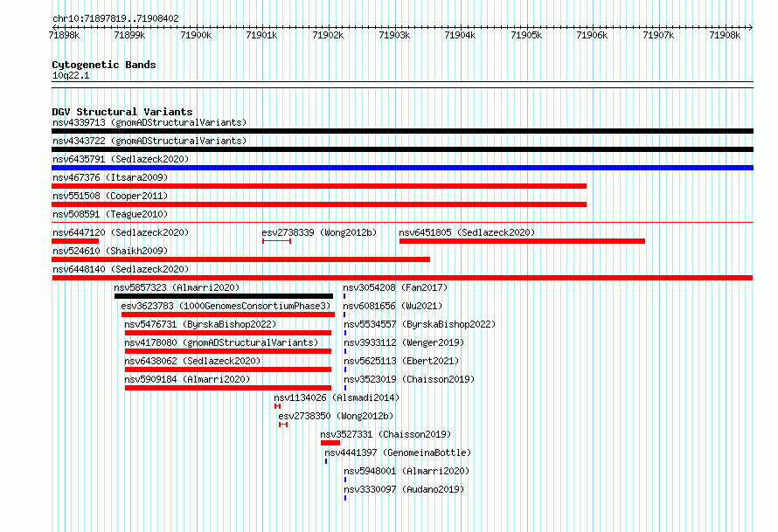Click the red bar under nsv6451805
The height and width of the screenshot is (532, 778).
tap(522, 241)
